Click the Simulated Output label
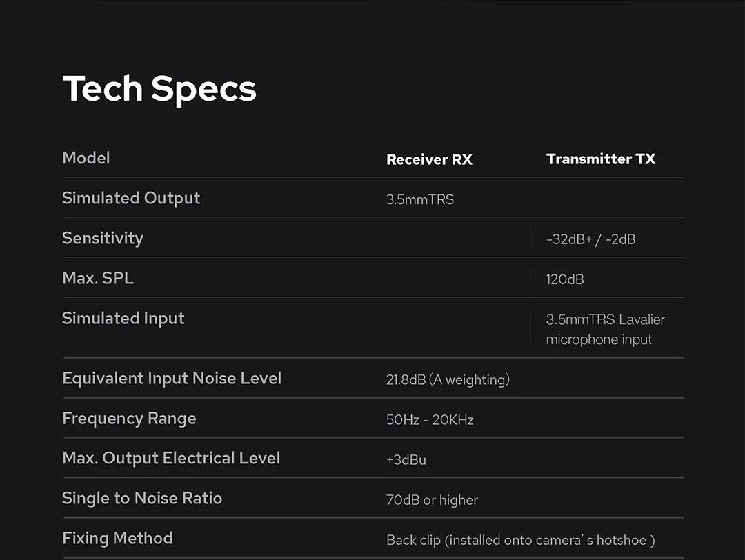Screen dimensions: 745x560 point(131,198)
